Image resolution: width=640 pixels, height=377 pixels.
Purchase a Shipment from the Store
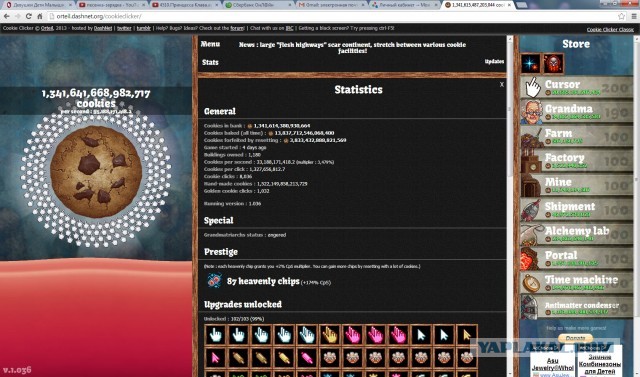(576, 209)
